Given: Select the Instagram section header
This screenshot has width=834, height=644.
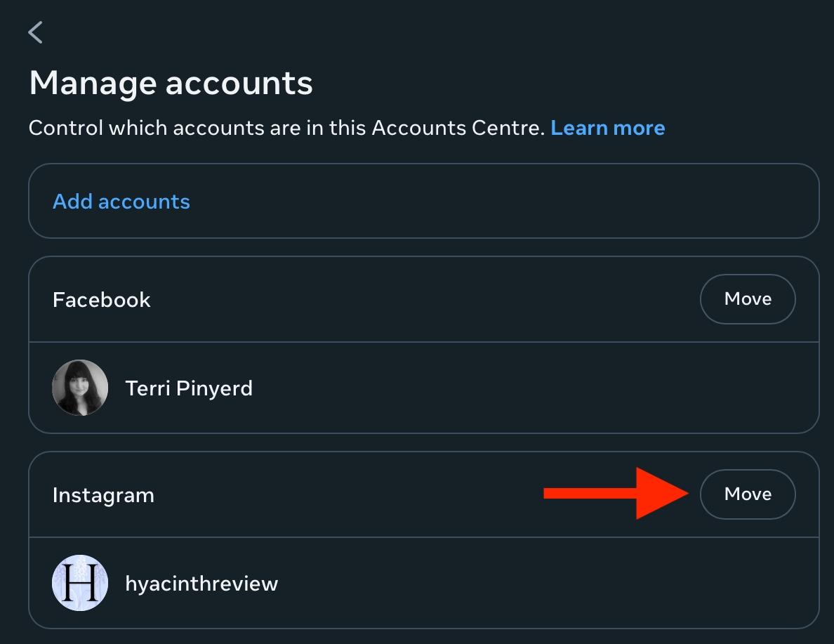Looking at the screenshot, I should [103, 494].
